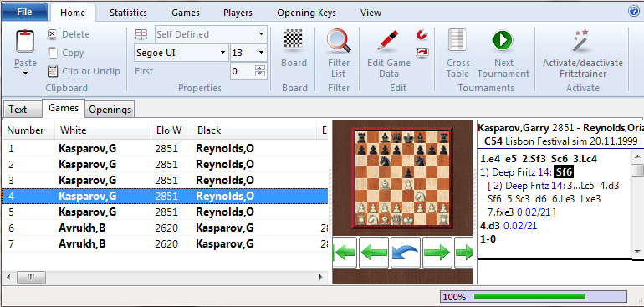Click Edit Game Data pencil icon
The height and width of the screenshot is (307, 644).
389,41
